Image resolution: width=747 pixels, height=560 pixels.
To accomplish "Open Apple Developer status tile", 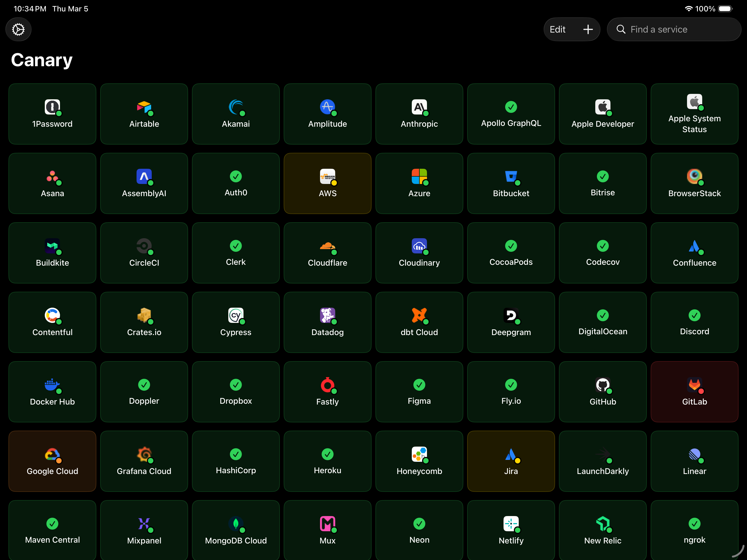I will (x=603, y=114).
